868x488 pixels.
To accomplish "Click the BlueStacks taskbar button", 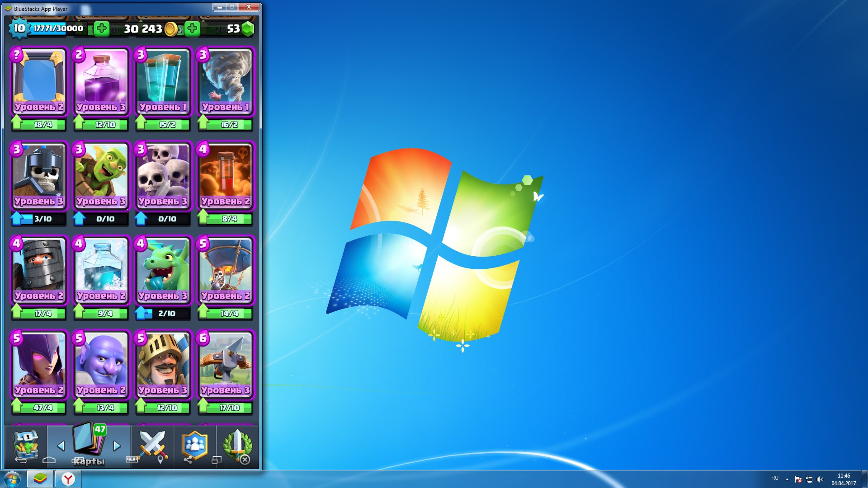I will 40,479.
